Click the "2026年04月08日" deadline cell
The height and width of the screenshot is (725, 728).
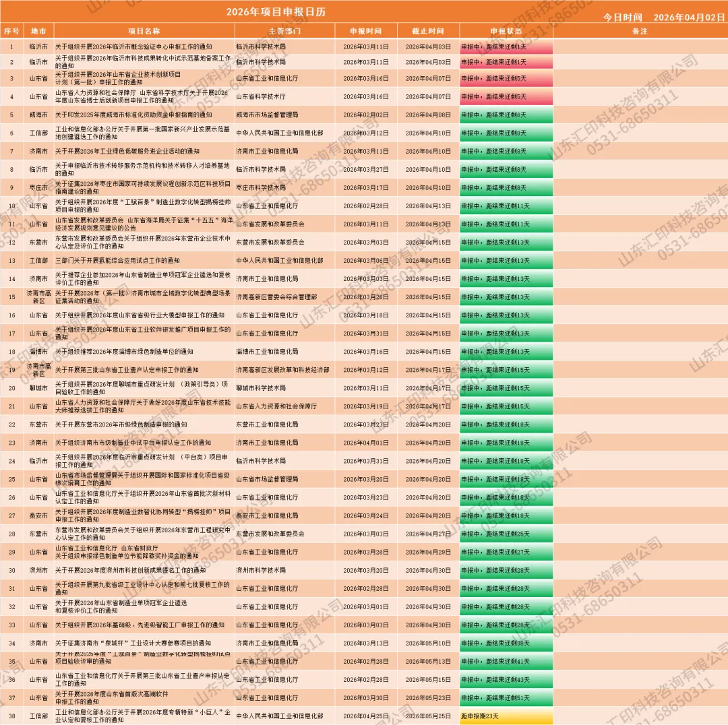[x=428, y=115]
